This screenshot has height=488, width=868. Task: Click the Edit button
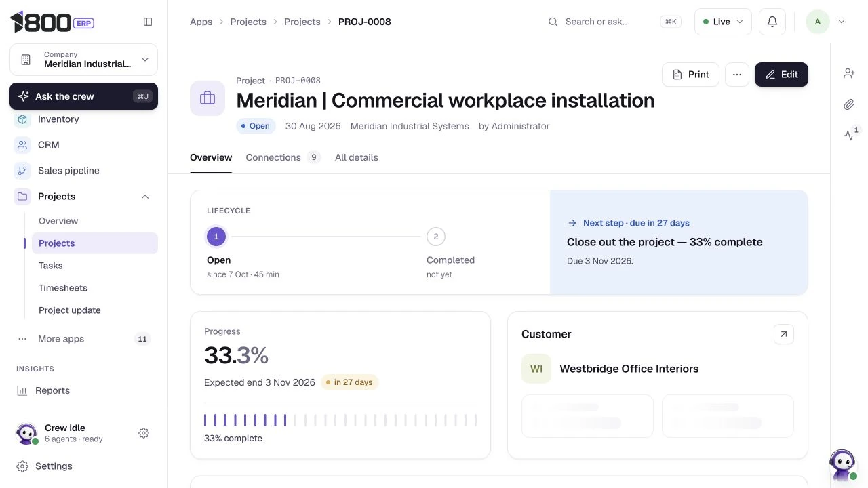[781, 75]
